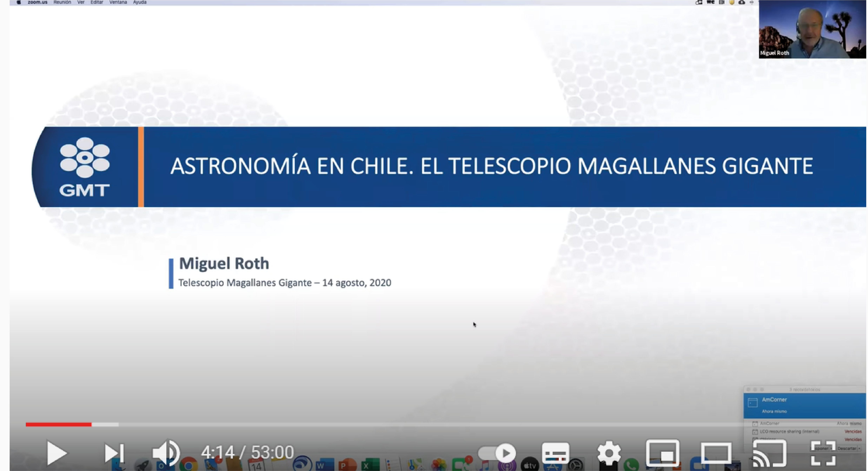This screenshot has height=471, width=868.
Task: Cast video to a TV
Action: [769, 453]
